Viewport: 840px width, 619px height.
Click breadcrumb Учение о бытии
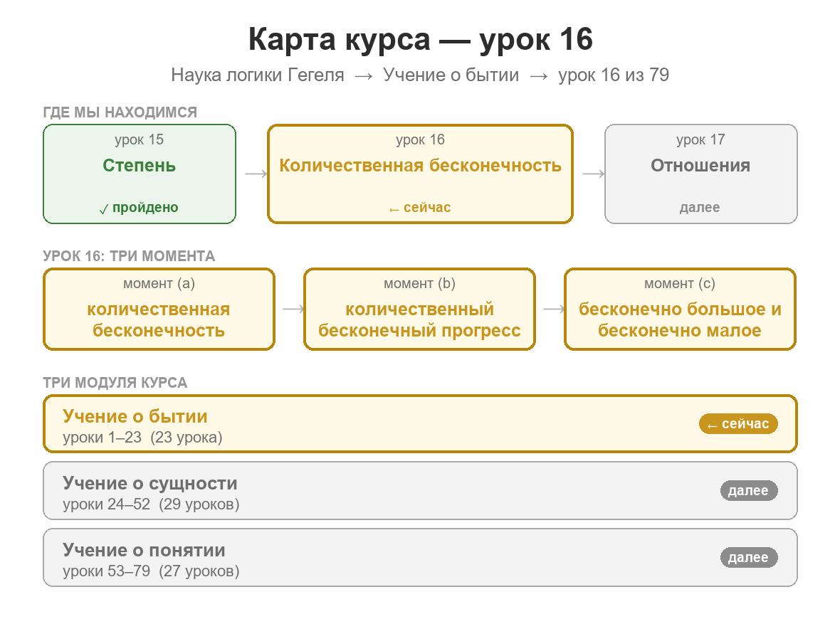pyautogui.click(x=451, y=75)
